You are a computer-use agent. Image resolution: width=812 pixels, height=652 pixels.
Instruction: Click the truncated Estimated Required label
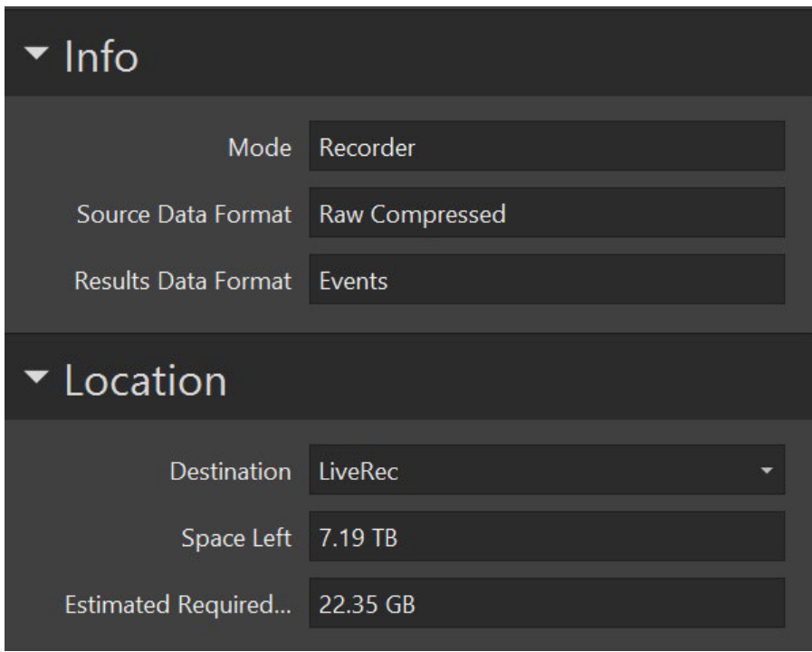[178, 604]
